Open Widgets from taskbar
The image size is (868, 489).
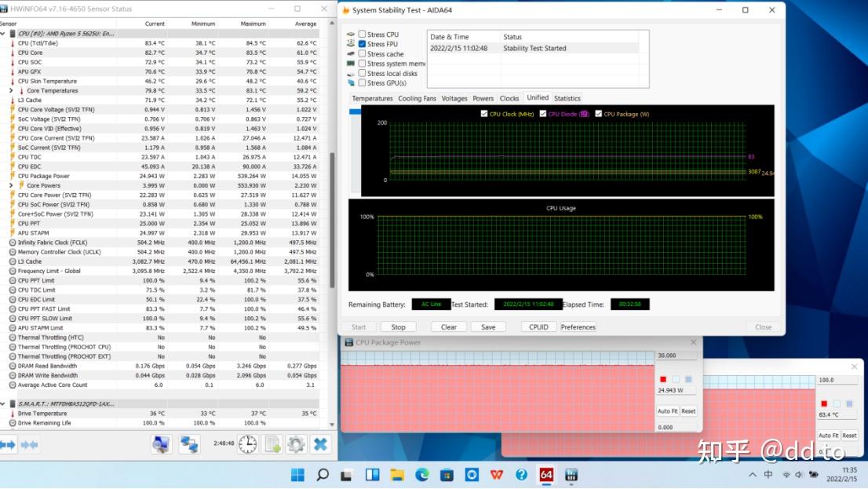[x=372, y=475]
